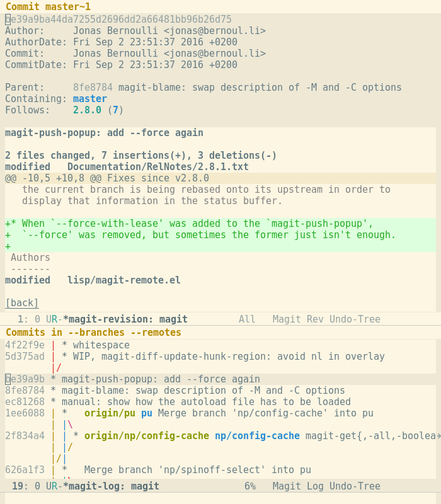Click the 6% position indicator in log mode line
The width and height of the screenshot is (441, 504).
click(x=249, y=486)
